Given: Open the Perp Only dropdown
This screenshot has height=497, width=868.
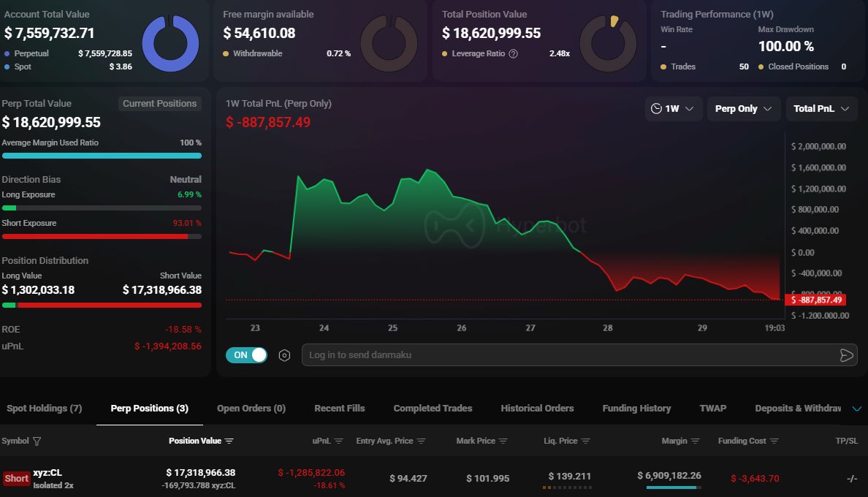Looking at the screenshot, I should [744, 108].
